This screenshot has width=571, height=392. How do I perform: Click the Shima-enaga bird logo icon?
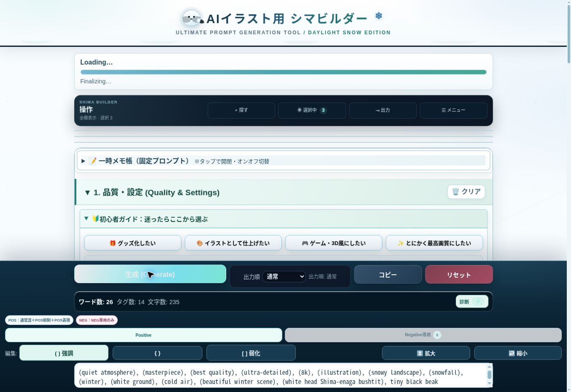192,19
